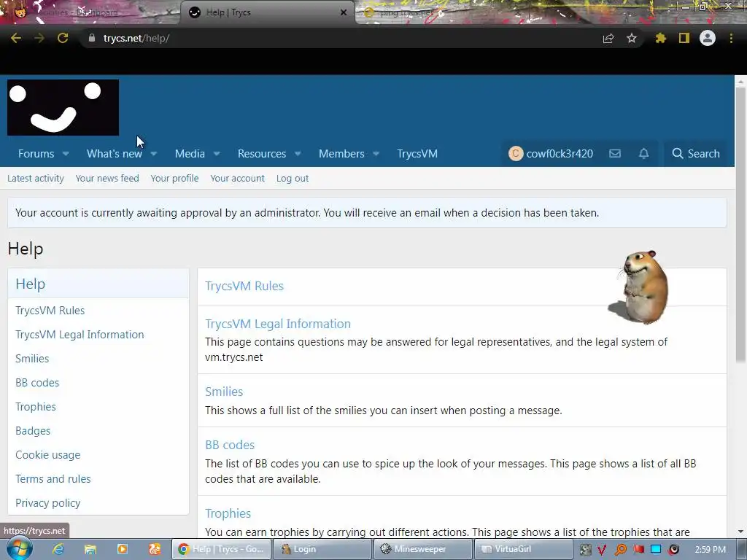Open the Members navigation item

click(x=341, y=154)
